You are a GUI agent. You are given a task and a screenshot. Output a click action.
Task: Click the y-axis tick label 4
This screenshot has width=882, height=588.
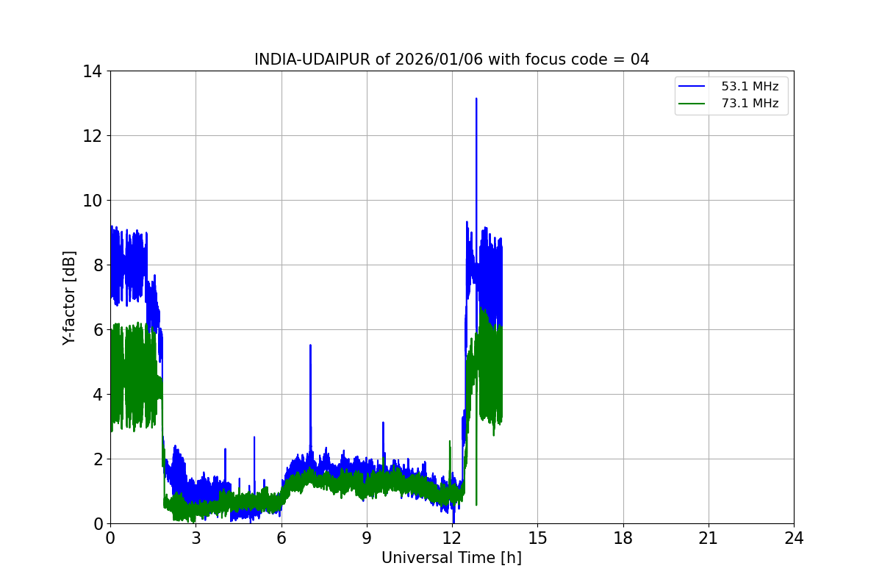coord(98,395)
